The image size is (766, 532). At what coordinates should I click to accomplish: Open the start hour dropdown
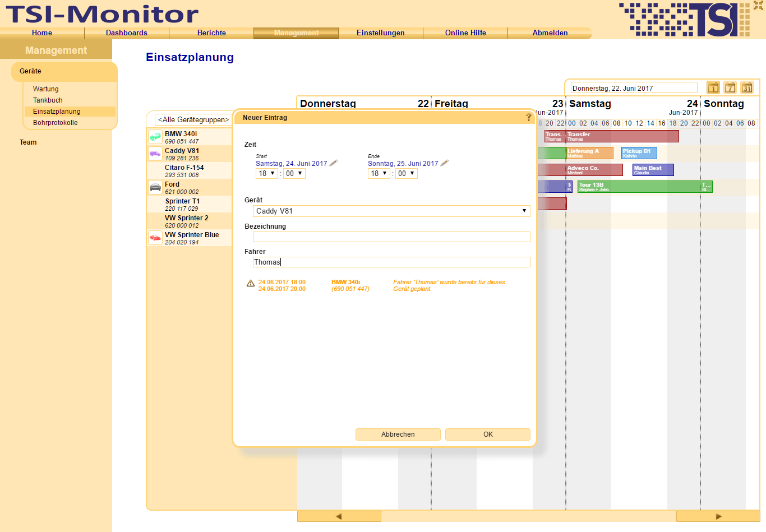266,173
